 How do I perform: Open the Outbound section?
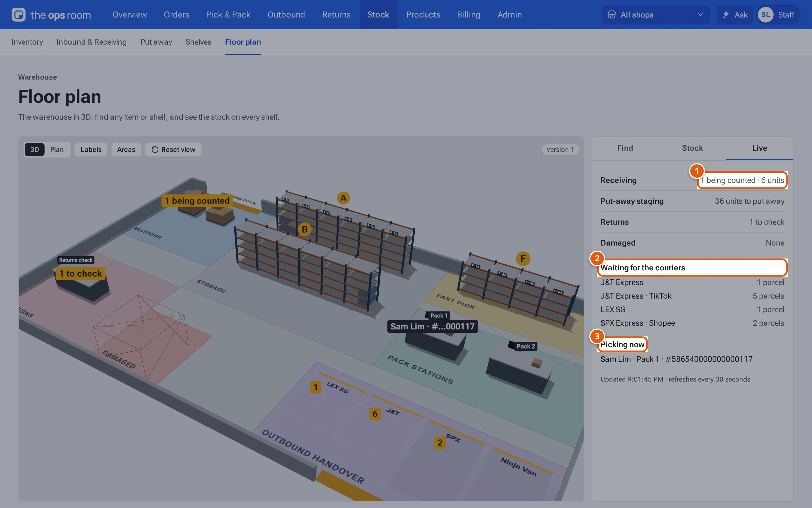[286, 15]
